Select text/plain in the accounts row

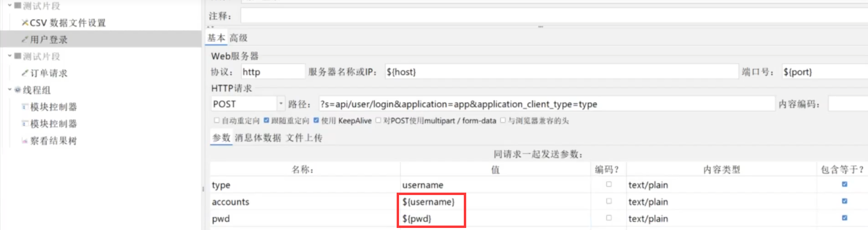tap(721, 202)
